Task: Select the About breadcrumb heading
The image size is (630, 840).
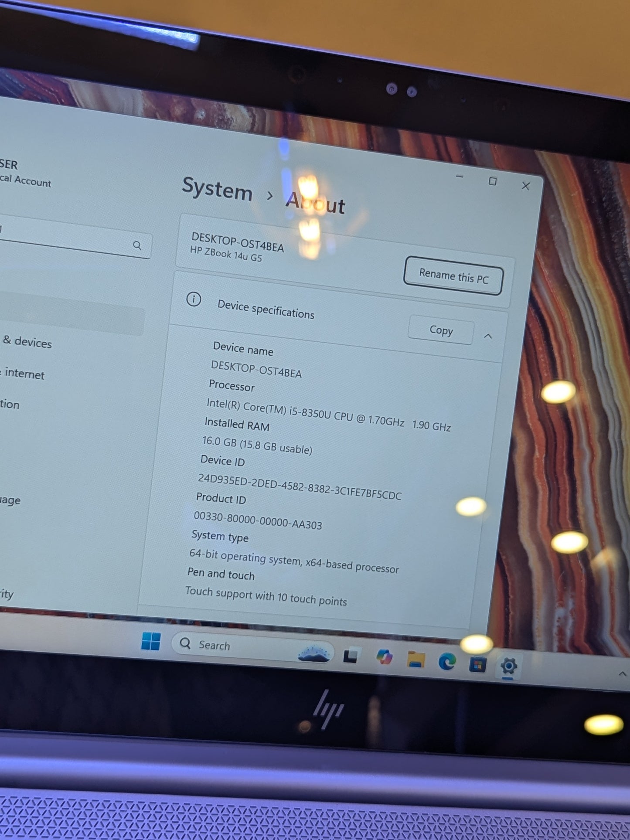Action: pyautogui.click(x=315, y=203)
